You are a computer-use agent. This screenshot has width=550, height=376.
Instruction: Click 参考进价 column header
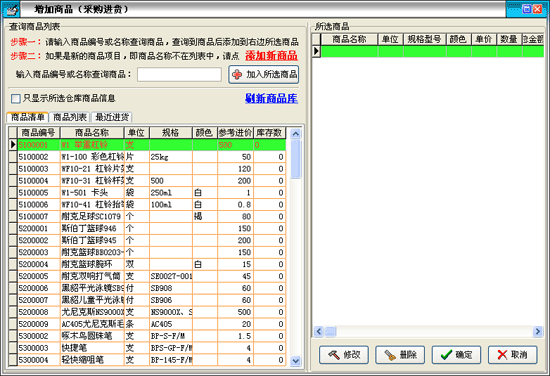coord(235,133)
